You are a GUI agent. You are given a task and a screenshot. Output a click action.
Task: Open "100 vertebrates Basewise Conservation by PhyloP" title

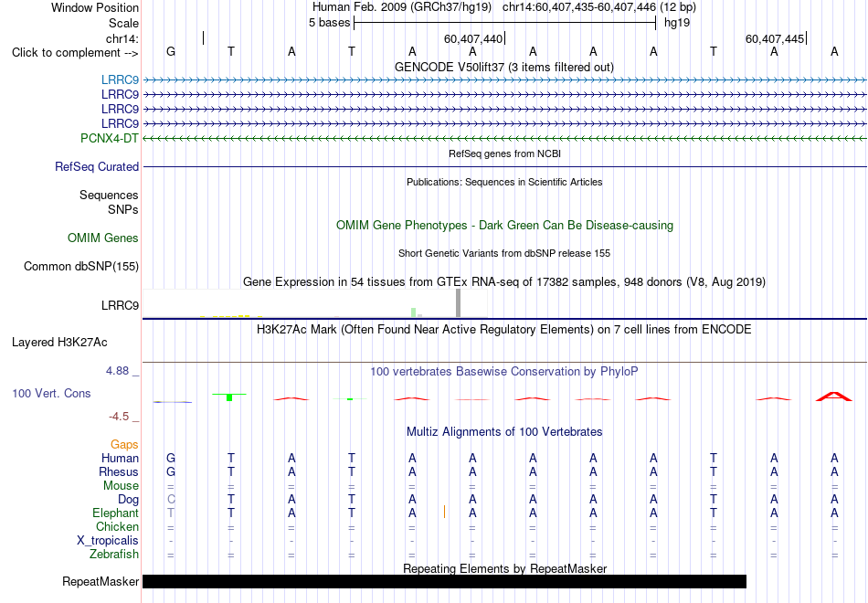[x=504, y=372]
